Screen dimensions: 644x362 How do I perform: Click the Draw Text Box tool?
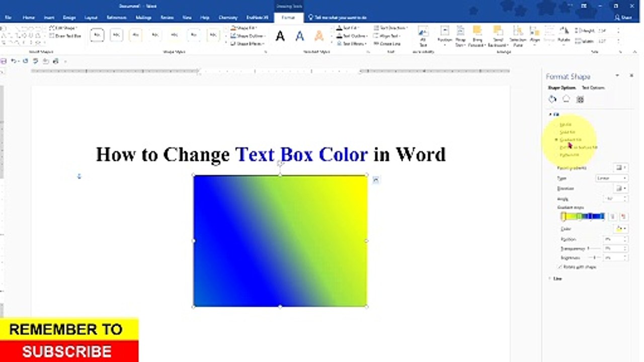point(65,36)
